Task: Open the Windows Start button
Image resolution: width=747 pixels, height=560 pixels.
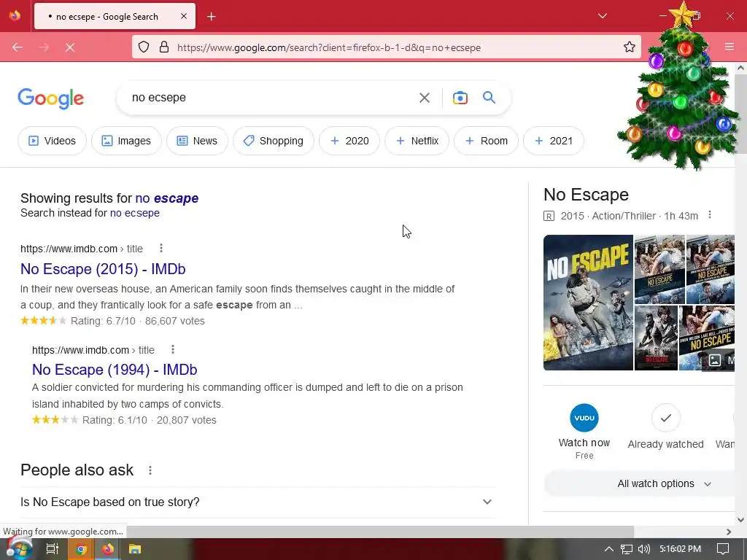Action: tap(18, 549)
